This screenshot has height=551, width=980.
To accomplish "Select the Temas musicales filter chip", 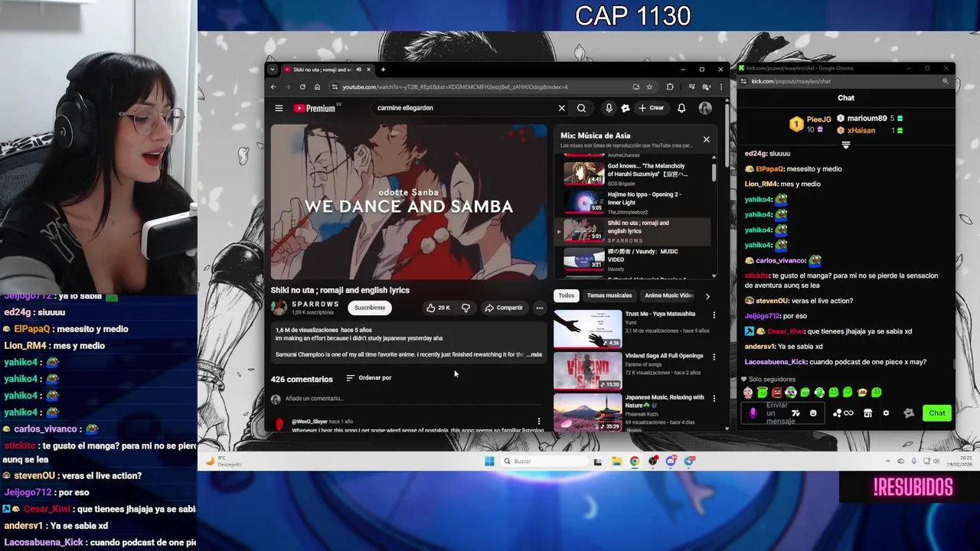I will tap(609, 295).
